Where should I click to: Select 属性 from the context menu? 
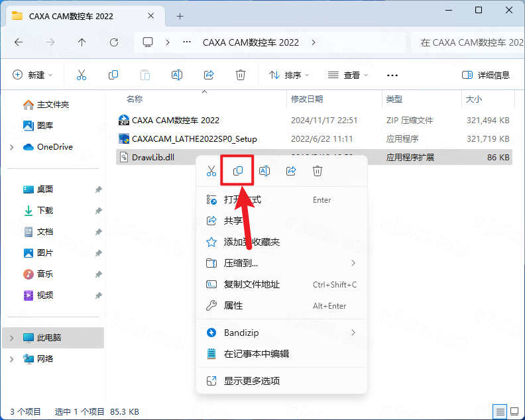click(x=233, y=305)
